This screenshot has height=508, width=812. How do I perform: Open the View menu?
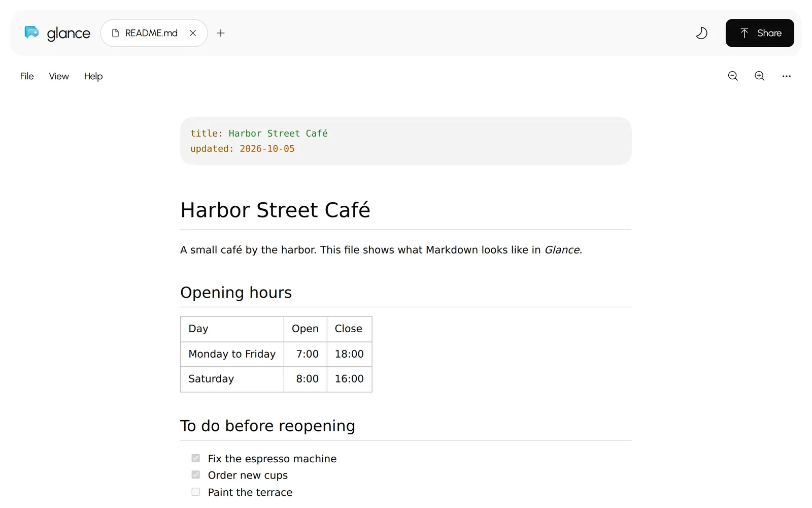pos(59,76)
